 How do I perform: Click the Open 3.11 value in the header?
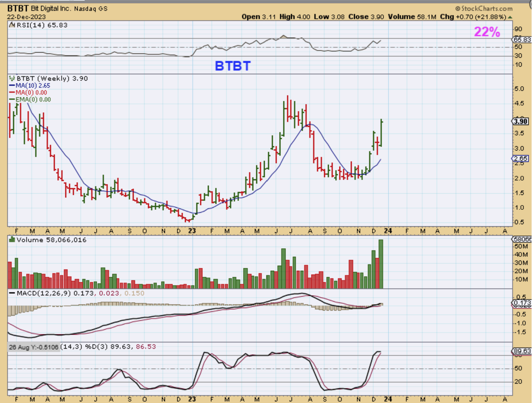click(258, 17)
